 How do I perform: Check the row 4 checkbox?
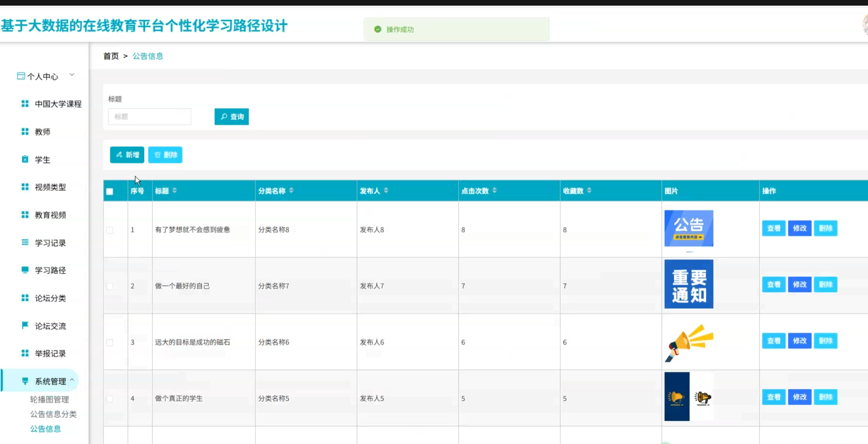[109, 399]
